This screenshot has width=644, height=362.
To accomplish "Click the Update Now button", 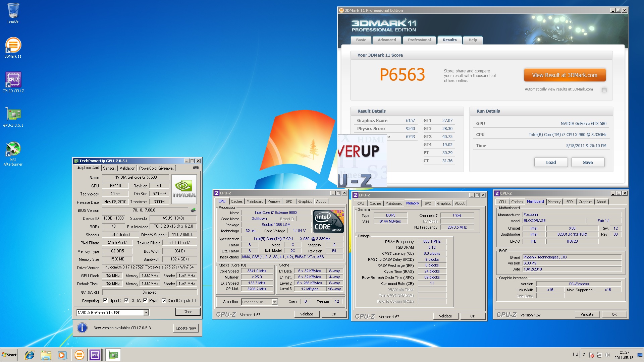I will click(x=185, y=328).
